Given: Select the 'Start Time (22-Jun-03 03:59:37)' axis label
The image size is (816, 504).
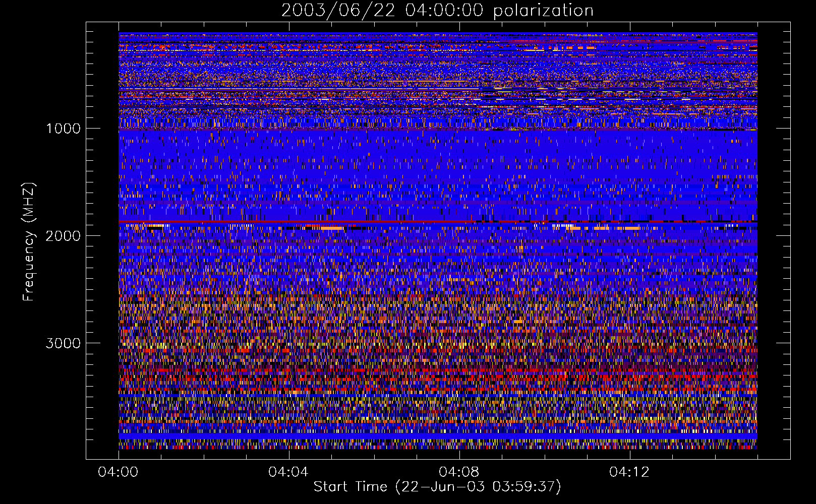Looking at the screenshot, I should click(x=437, y=487).
